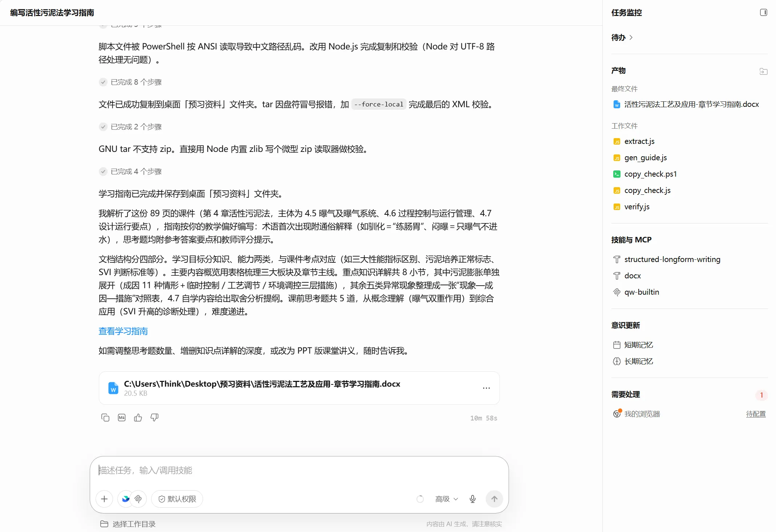Image resolution: width=776 pixels, height=532 pixels.
Task: Click the blue browser logo icon in input bar
Action: coord(126,499)
